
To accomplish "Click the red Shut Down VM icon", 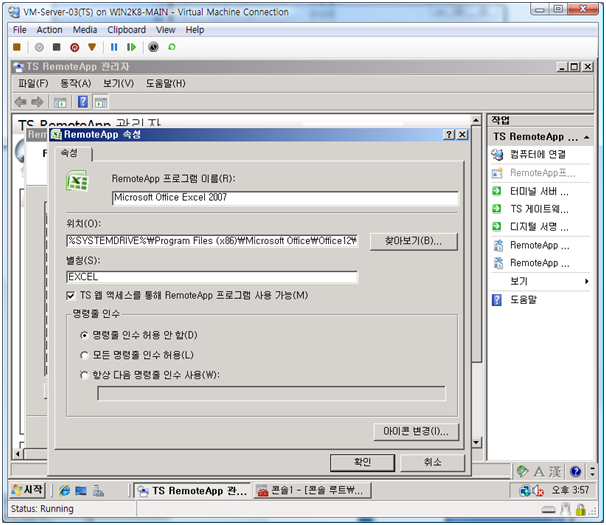I will (75, 47).
